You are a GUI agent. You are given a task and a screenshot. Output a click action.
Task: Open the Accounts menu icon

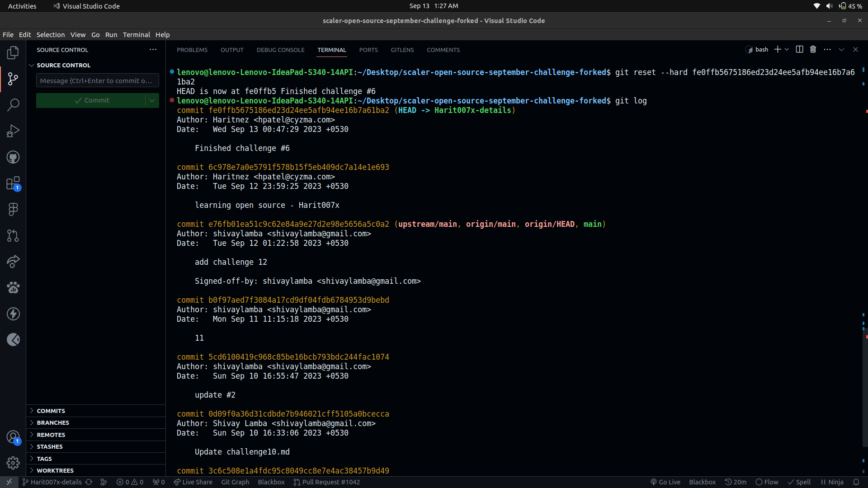13,437
